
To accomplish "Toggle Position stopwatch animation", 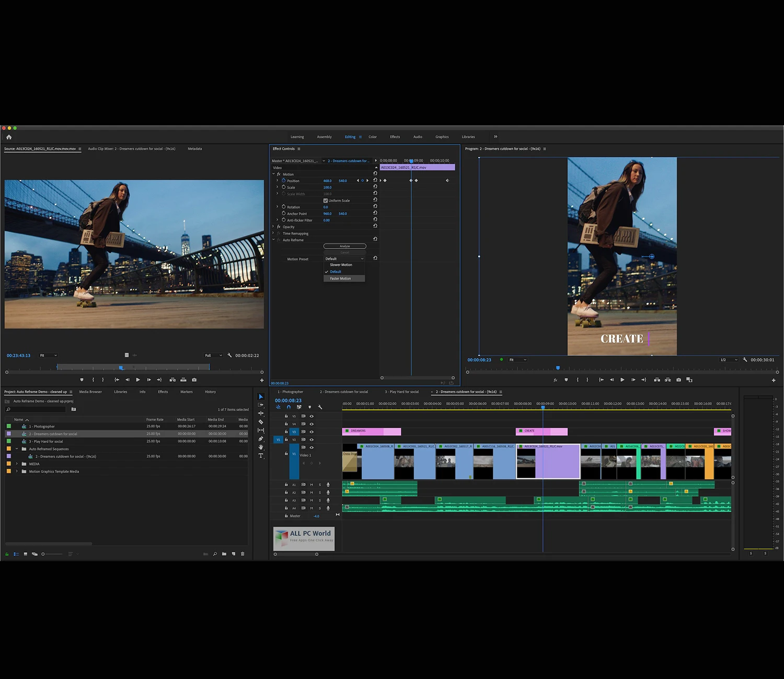I will [x=284, y=181].
